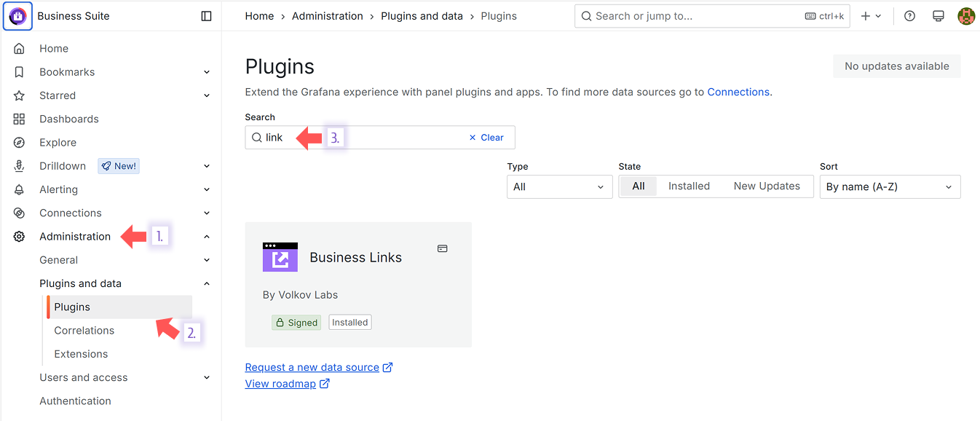Collapse the Plugins and data chevron
Viewport: 980px width, 421px height.
point(207,283)
